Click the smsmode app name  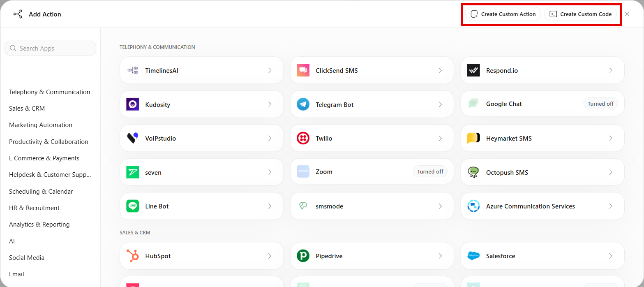coord(329,206)
